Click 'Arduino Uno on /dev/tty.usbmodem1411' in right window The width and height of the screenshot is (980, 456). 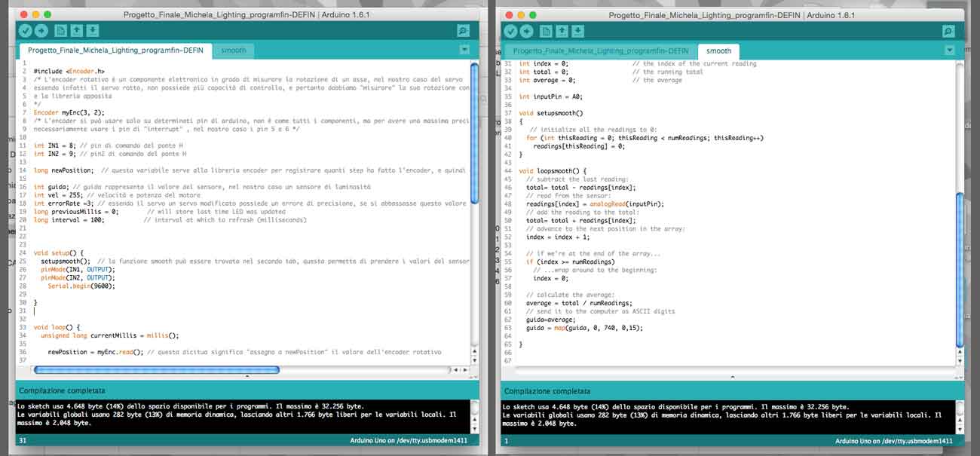pyautogui.click(x=894, y=441)
